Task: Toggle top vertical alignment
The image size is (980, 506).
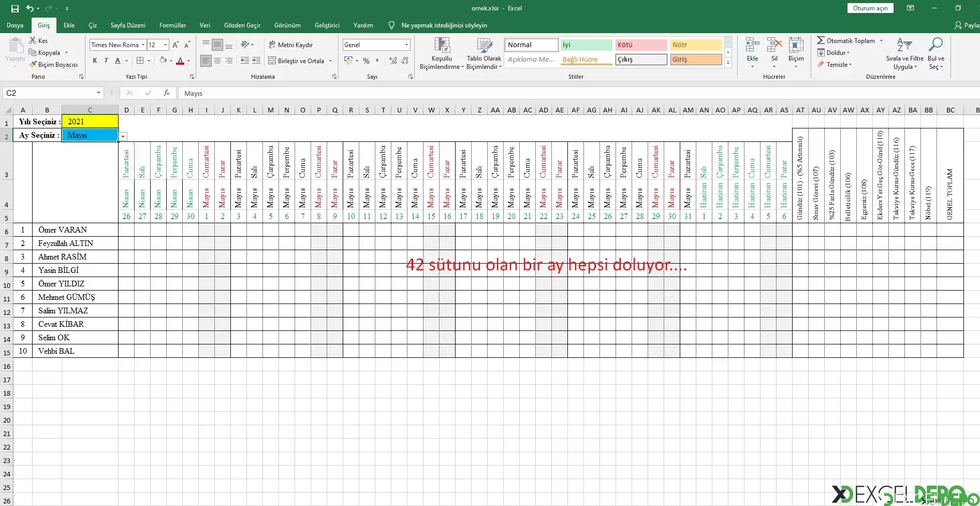Action: tap(206, 45)
